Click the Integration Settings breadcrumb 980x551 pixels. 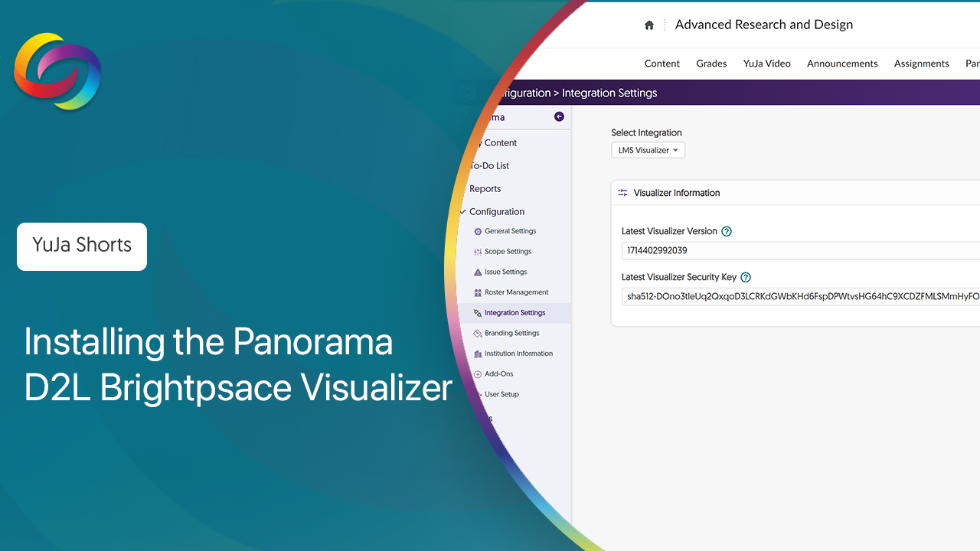609,93
